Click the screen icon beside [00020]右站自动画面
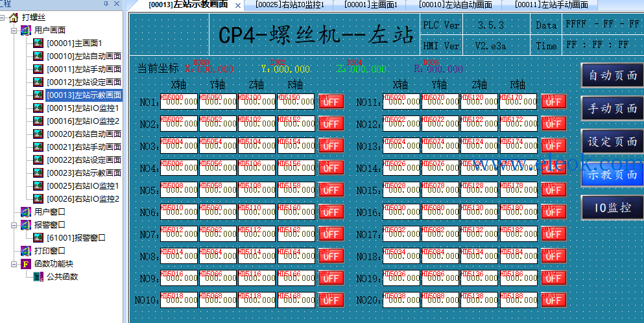 pyautogui.click(x=38, y=134)
